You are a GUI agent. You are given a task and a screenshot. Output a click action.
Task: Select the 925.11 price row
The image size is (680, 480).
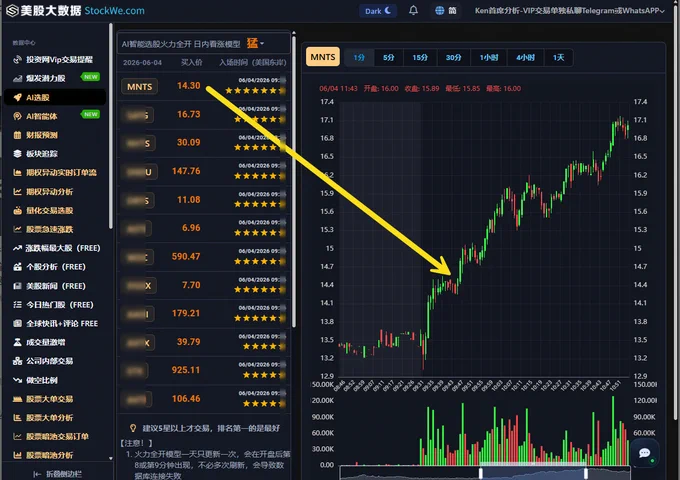(x=204, y=370)
